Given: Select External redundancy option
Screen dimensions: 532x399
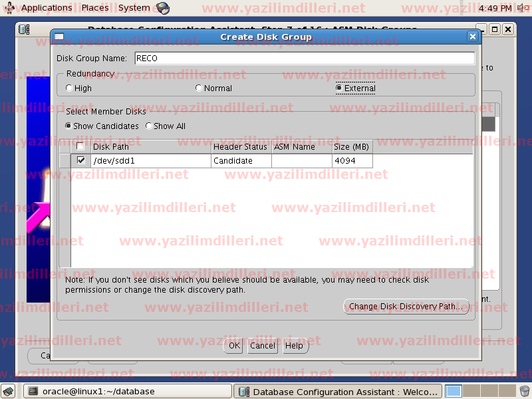Looking at the screenshot, I should click(339, 88).
